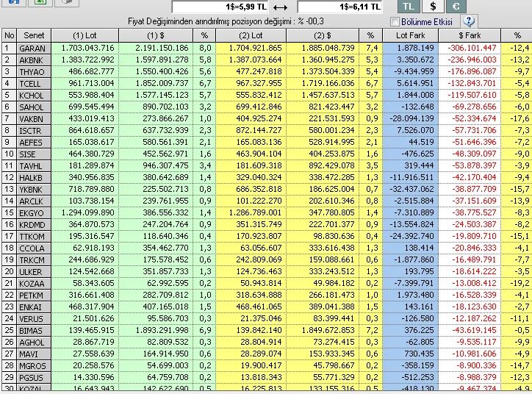532x394 pixels.
Task: Click EKGYO (2) Lot value 1.286.789.001
Action: 256,212
